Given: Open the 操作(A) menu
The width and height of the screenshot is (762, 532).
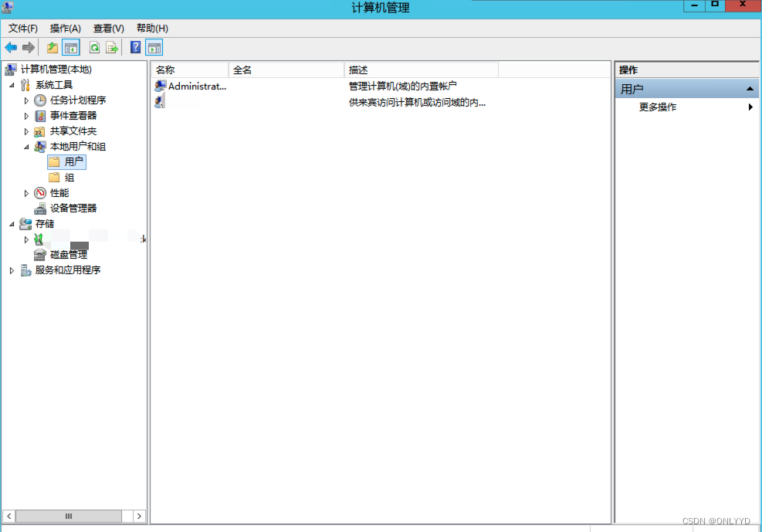Looking at the screenshot, I should tap(65, 28).
